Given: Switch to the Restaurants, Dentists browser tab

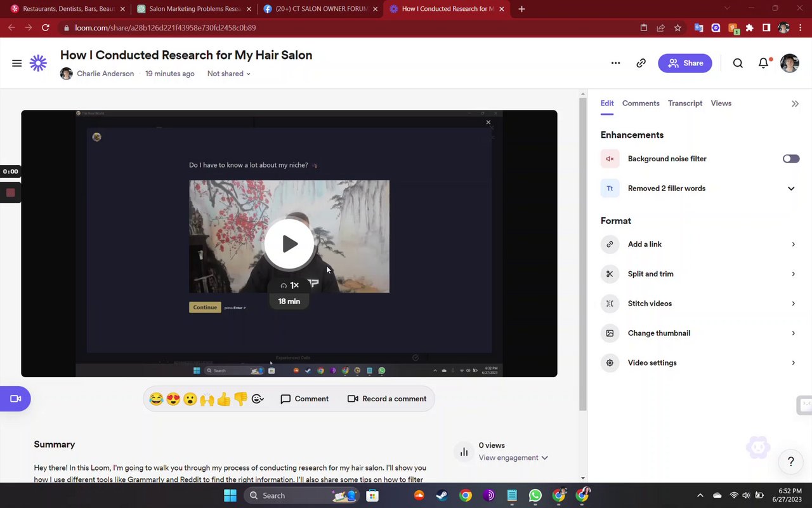Looking at the screenshot, I should click(67, 9).
